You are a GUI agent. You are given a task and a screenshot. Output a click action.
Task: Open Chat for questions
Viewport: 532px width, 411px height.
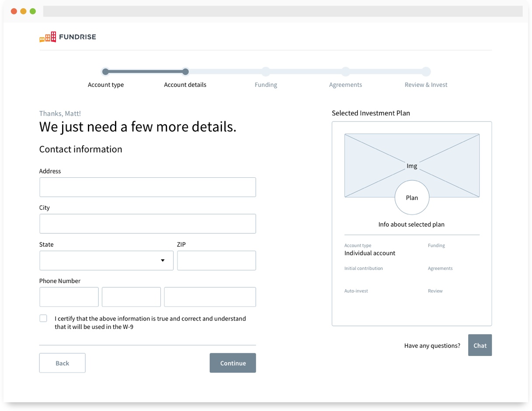pyautogui.click(x=480, y=345)
